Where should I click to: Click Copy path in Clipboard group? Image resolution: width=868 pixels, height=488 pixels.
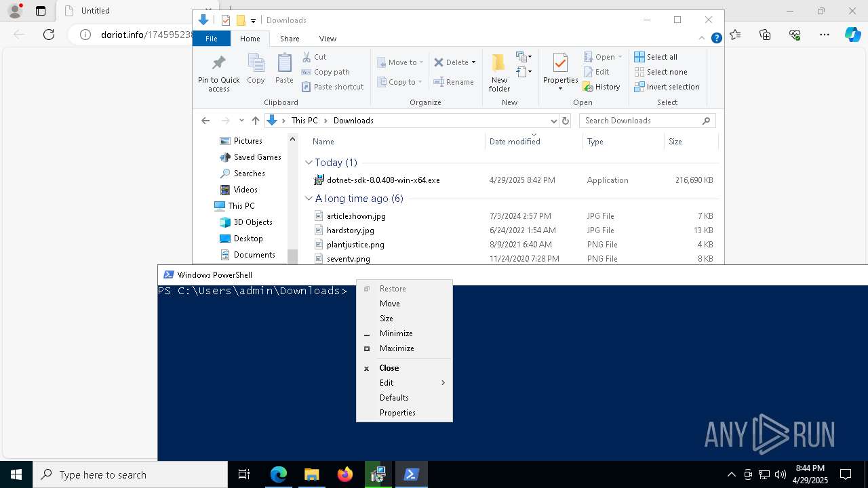tap(325, 72)
